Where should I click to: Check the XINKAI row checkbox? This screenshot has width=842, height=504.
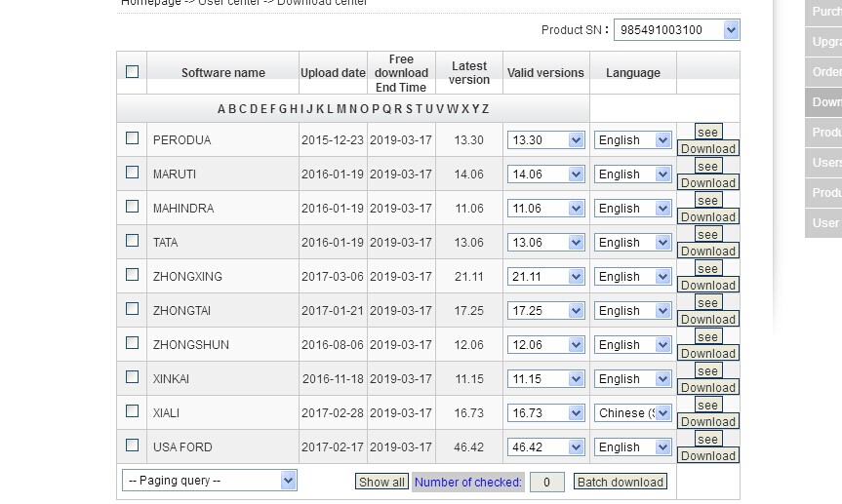pyautogui.click(x=132, y=377)
